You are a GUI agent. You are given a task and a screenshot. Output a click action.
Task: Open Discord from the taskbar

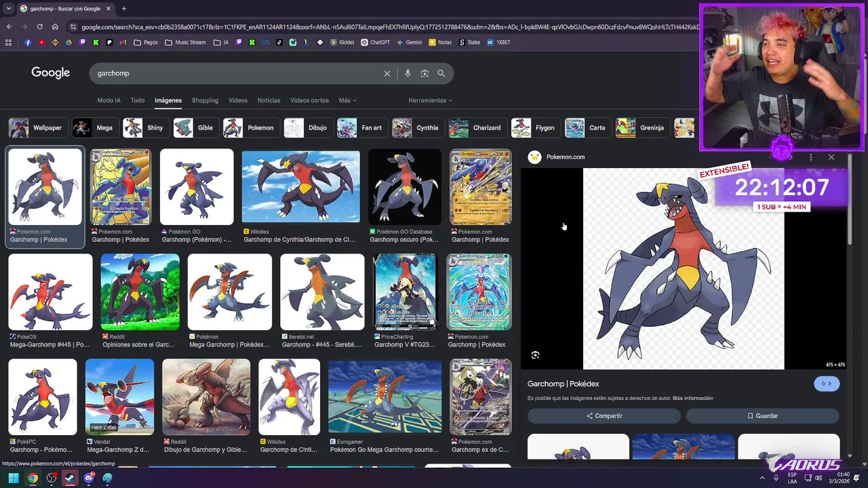coord(89,478)
